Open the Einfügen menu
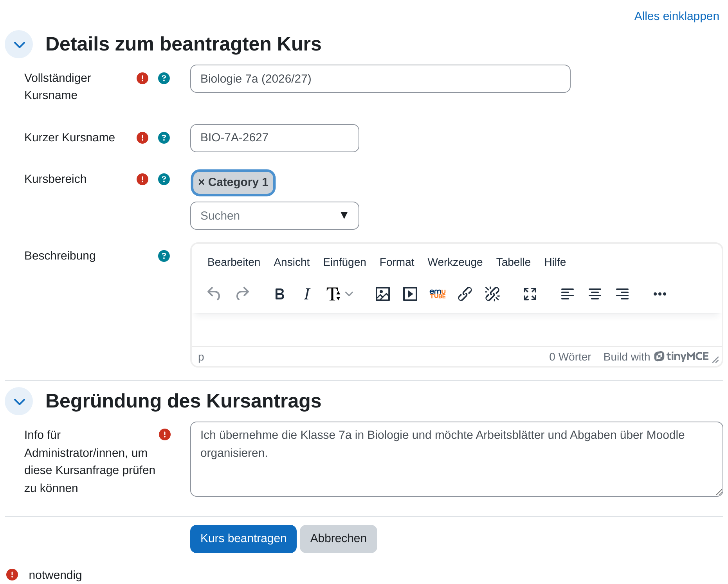728x584 pixels. click(x=344, y=262)
